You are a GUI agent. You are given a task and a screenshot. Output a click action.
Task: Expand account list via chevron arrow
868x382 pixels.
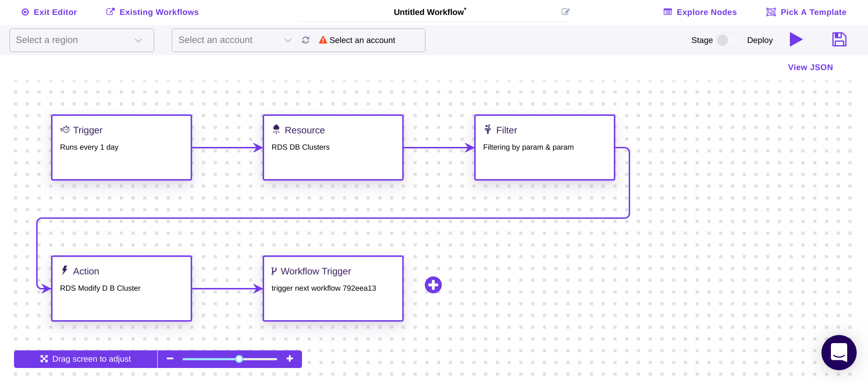(x=288, y=41)
